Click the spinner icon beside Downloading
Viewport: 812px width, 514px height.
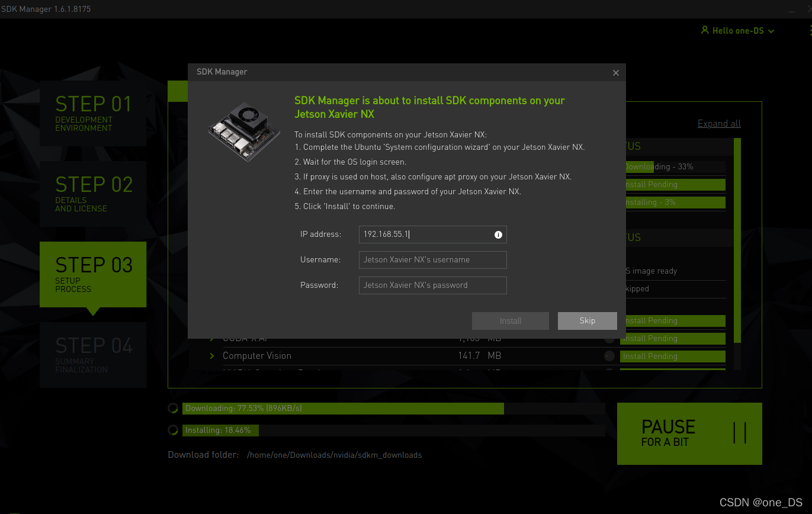click(x=173, y=409)
